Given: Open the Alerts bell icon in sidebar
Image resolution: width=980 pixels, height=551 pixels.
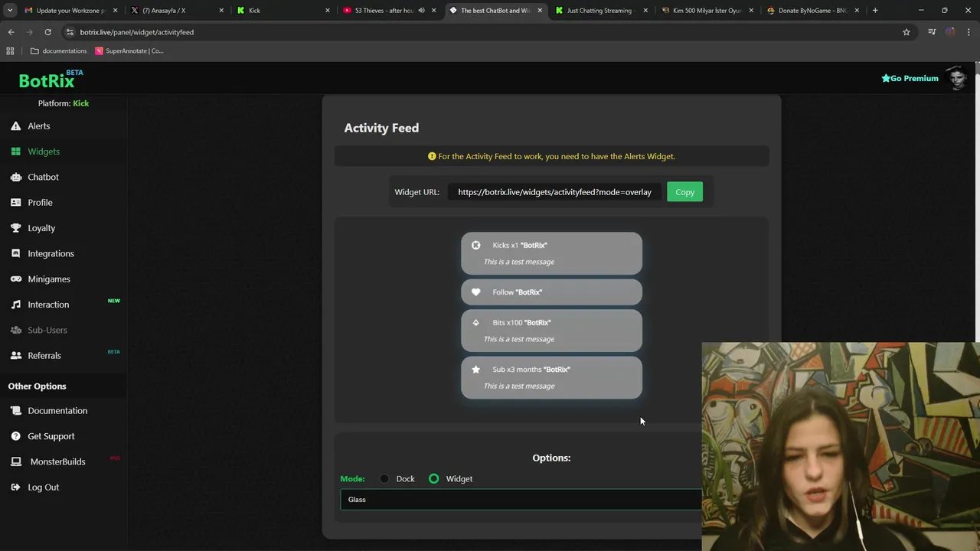Looking at the screenshot, I should [x=15, y=126].
